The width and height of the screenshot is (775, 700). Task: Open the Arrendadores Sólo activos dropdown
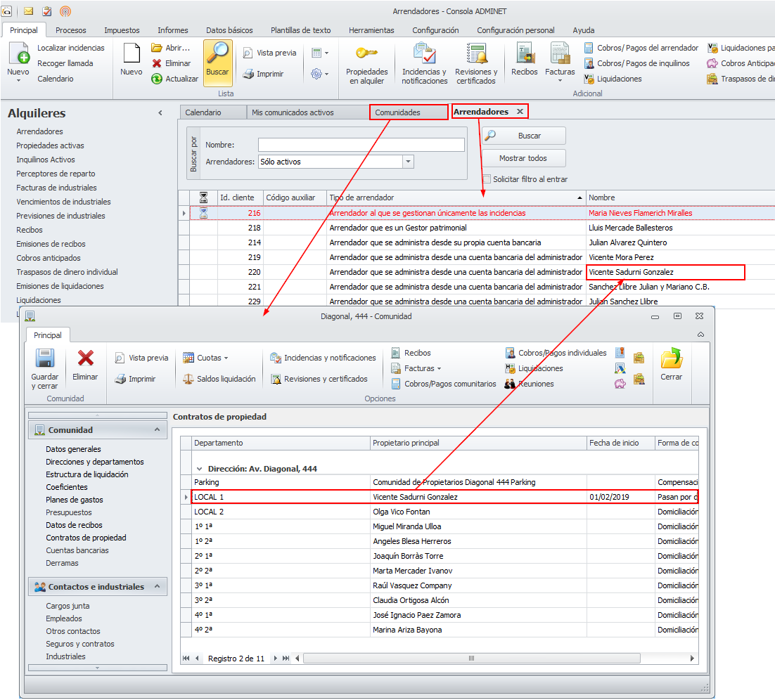[x=408, y=162]
